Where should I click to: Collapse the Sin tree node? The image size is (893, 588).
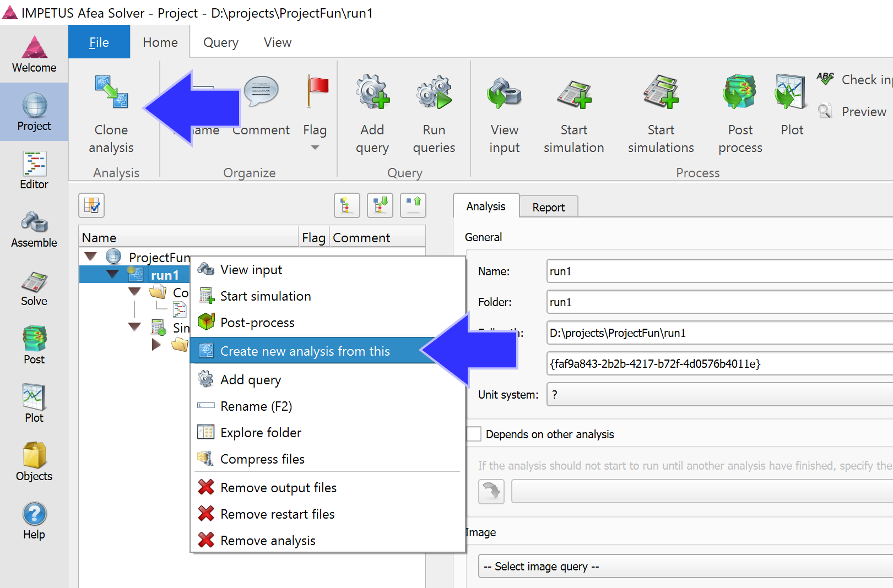[x=134, y=326]
